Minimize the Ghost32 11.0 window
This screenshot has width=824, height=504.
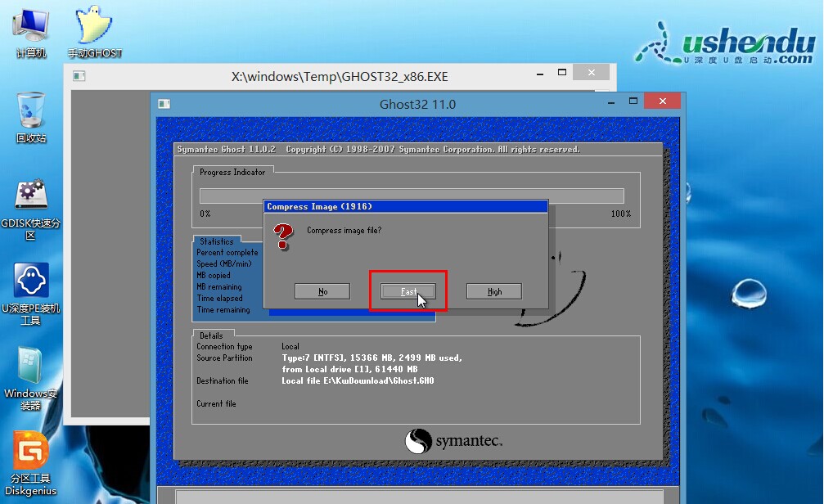point(610,101)
